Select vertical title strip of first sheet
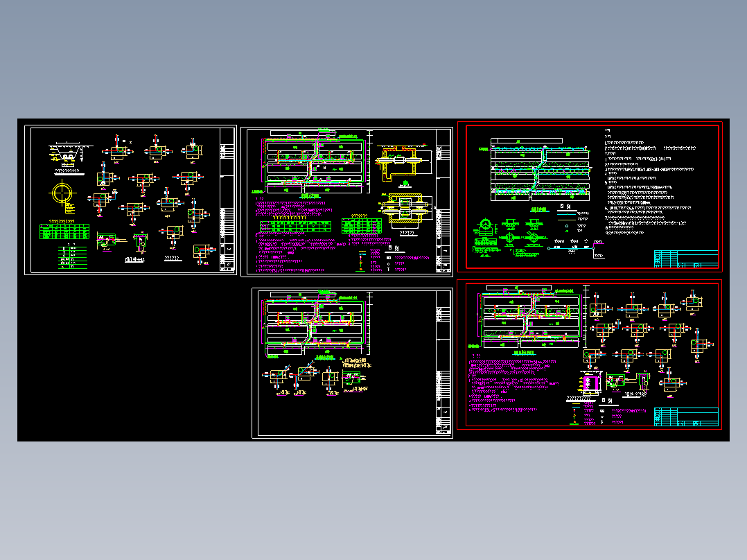 227,200
